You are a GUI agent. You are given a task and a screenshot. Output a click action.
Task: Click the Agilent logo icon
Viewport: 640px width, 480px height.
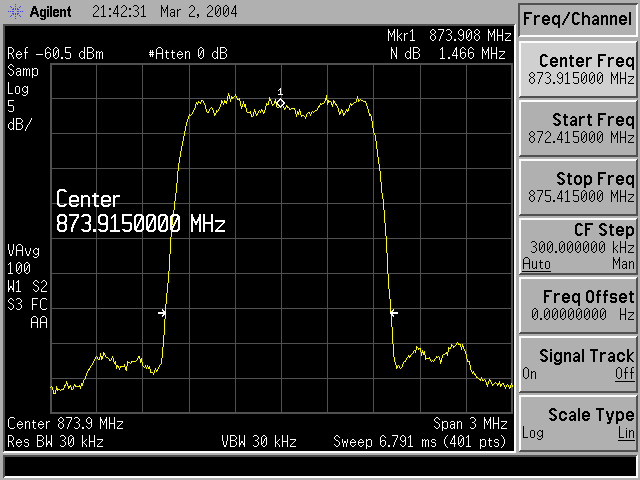click(x=16, y=11)
